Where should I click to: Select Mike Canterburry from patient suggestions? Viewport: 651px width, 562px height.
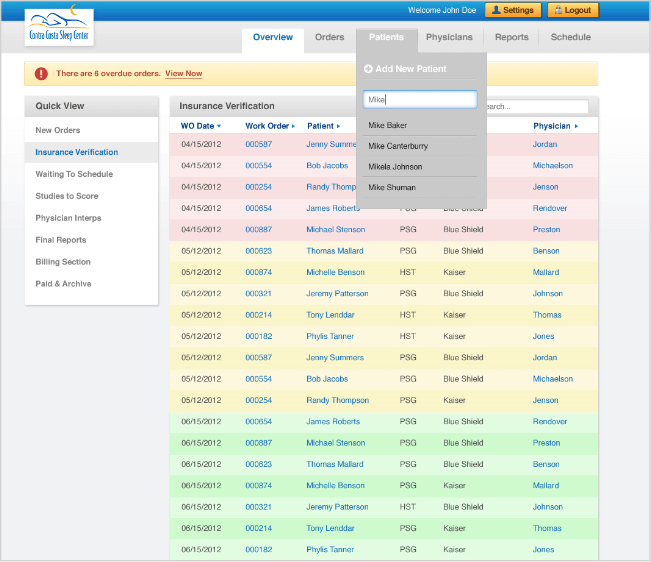pos(398,146)
